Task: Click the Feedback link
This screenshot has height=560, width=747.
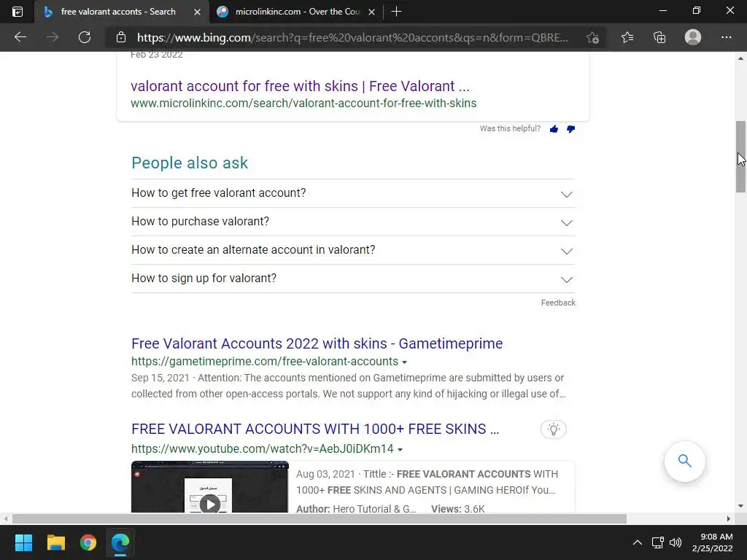Action: point(558,303)
